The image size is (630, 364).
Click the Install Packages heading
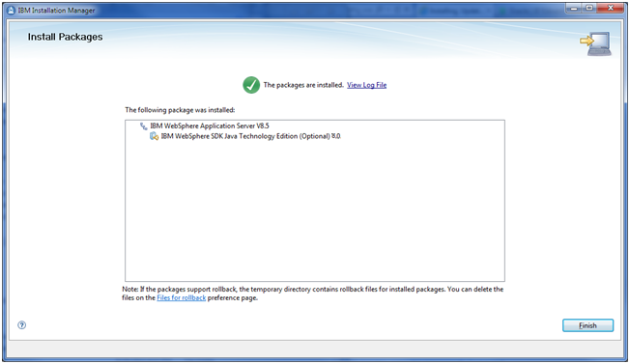(65, 37)
